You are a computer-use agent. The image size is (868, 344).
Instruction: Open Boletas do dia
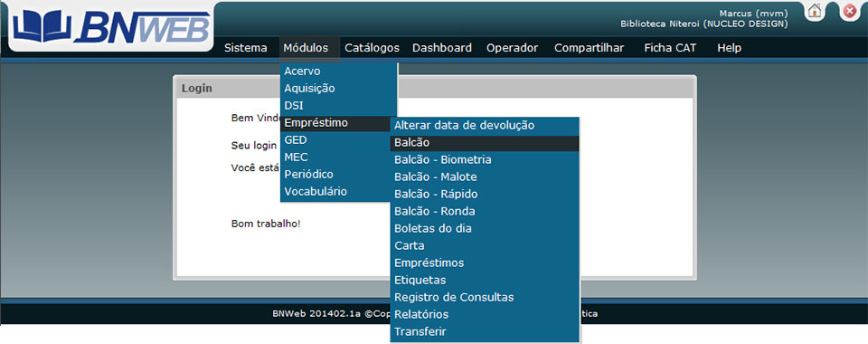tap(485, 229)
